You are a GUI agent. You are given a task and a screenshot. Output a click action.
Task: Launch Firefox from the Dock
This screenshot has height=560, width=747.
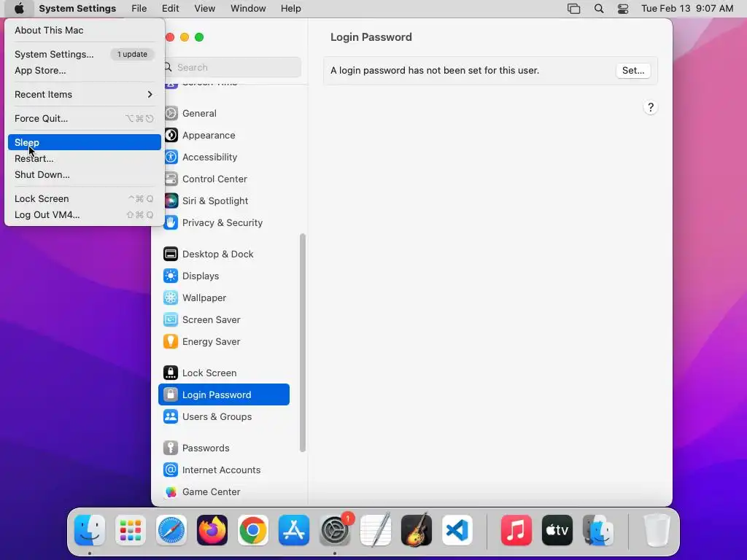(x=212, y=530)
